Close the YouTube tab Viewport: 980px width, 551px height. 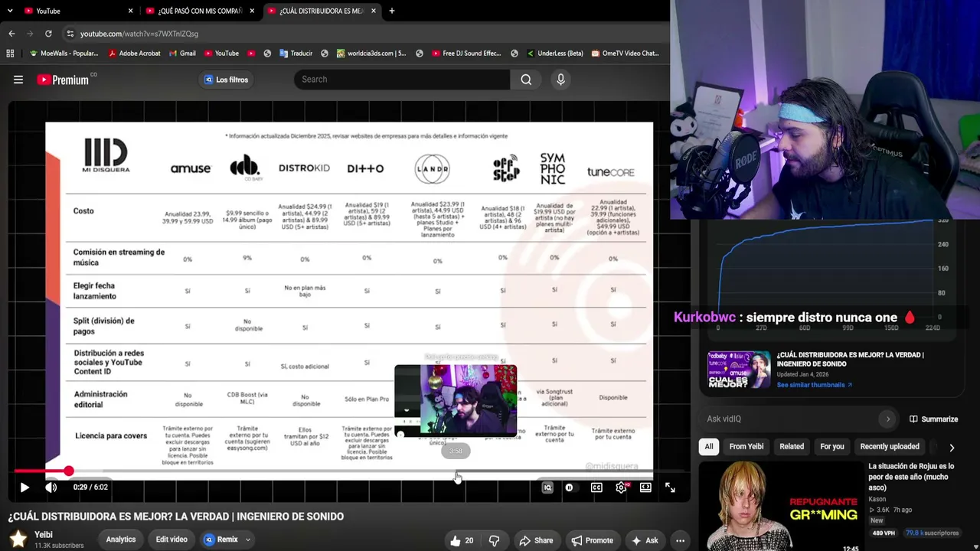click(130, 11)
